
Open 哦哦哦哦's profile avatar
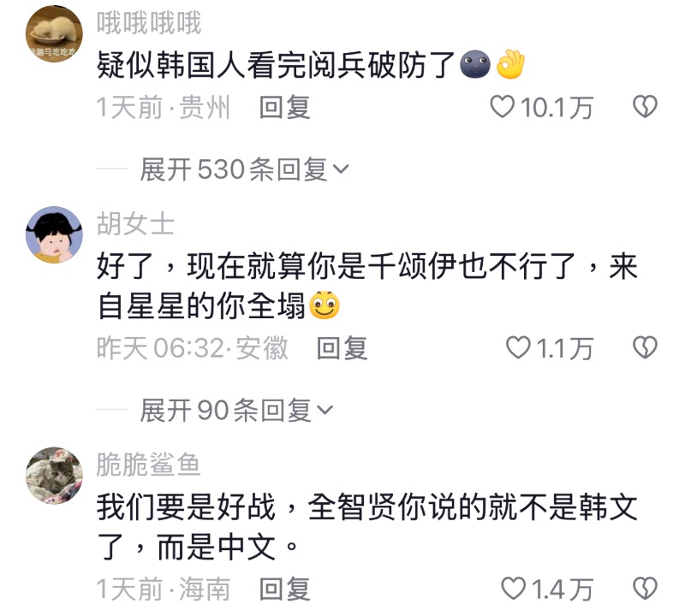pos(54,33)
